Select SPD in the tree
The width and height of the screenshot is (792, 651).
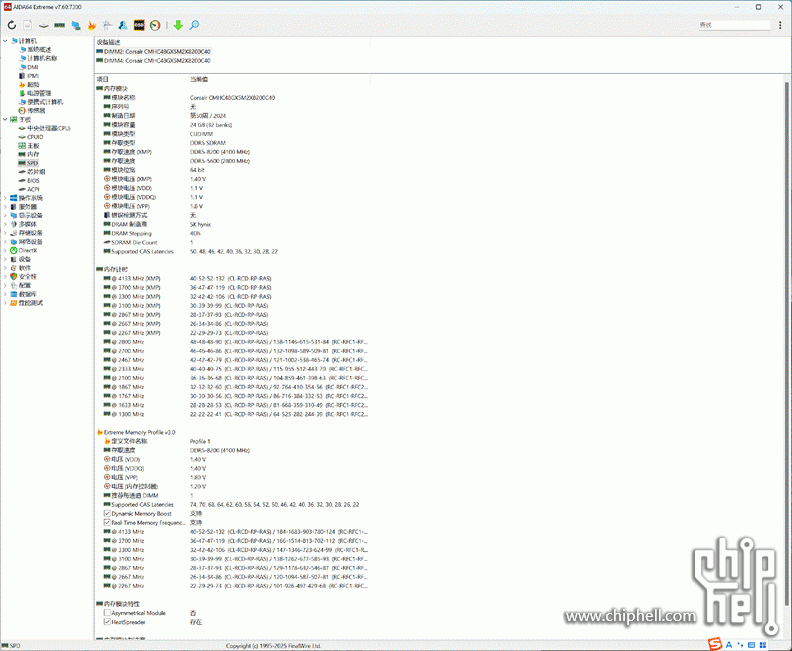coord(32,163)
